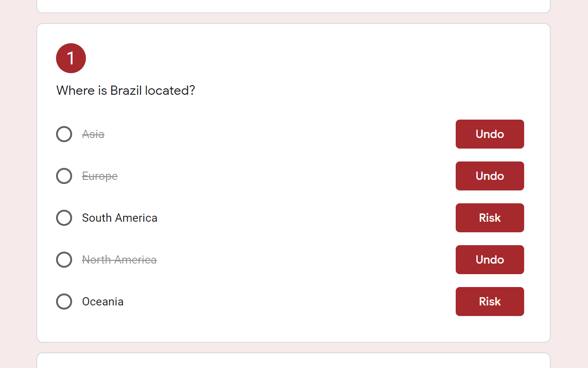Click Risk beside South America
588x368 pixels.
point(490,218)
